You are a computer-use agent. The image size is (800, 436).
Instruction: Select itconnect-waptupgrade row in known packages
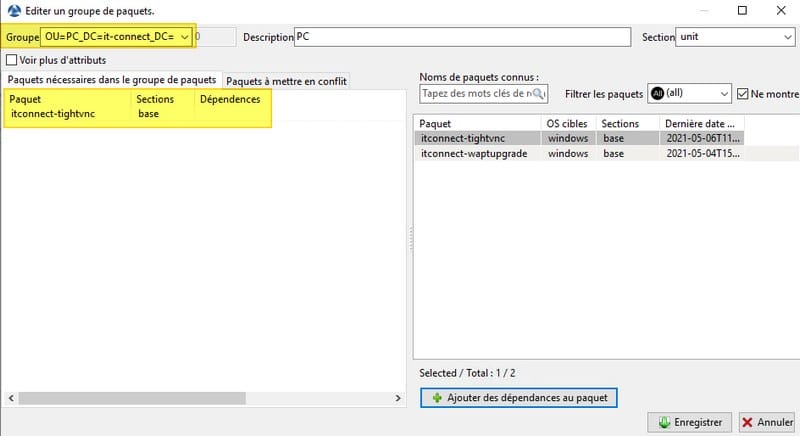click(x=579, y=153)
